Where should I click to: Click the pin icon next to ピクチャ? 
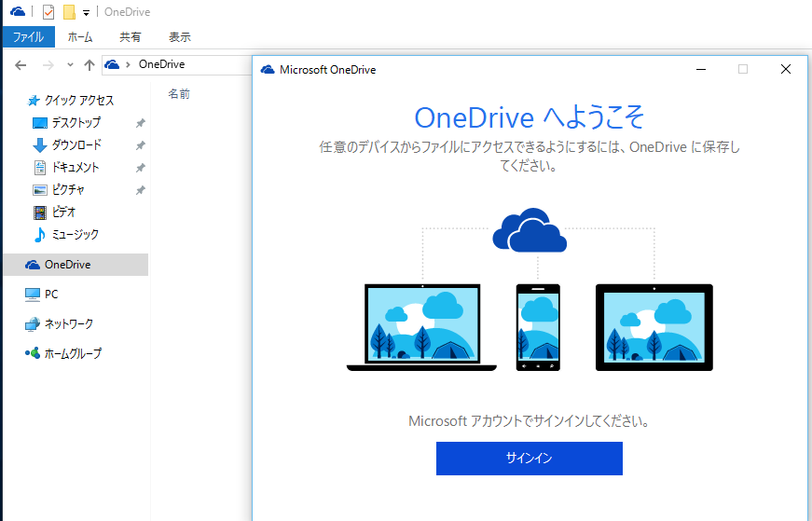tap(141, 190)
